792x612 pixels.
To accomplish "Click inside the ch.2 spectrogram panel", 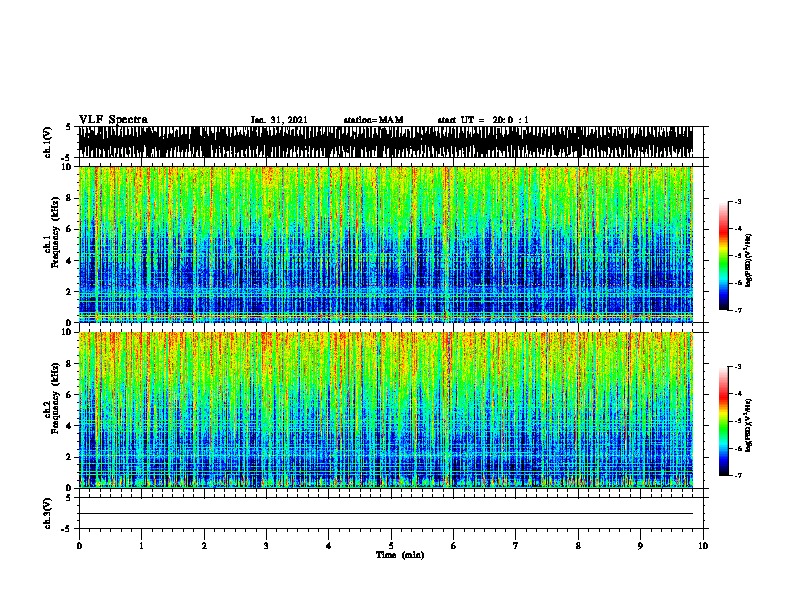I will [x=386, y=410].
